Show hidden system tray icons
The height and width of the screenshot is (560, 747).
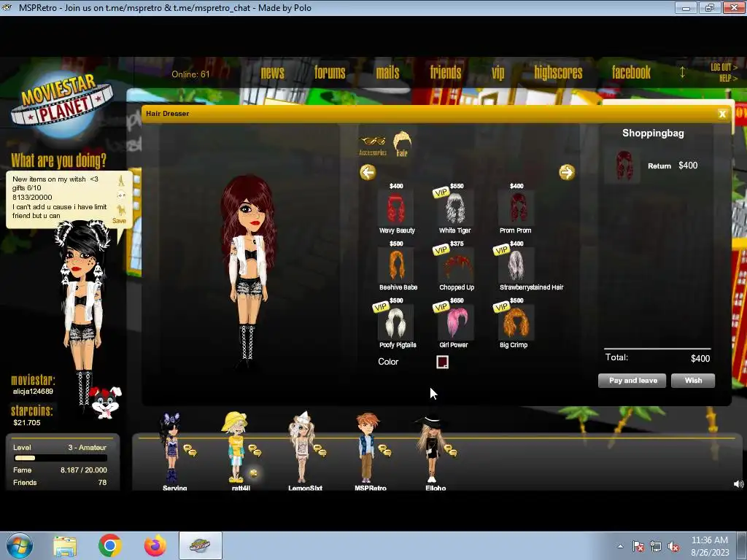[x=620, y=546]
